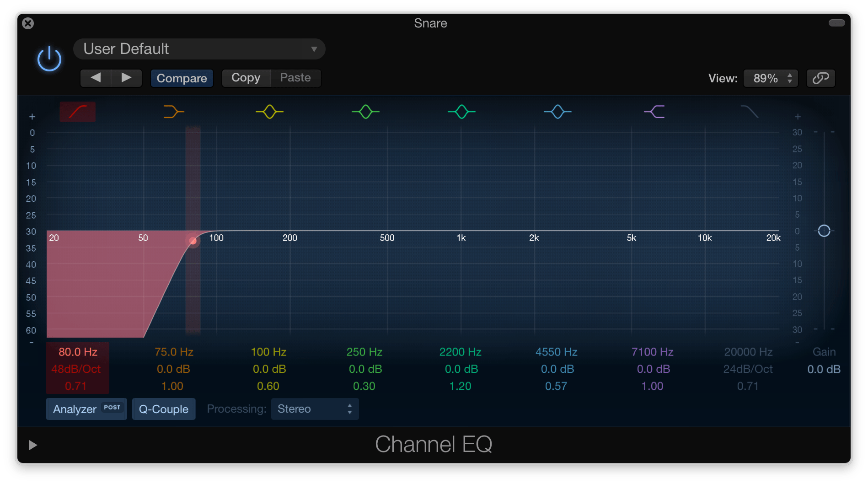Click the link icon next to View

820,78
